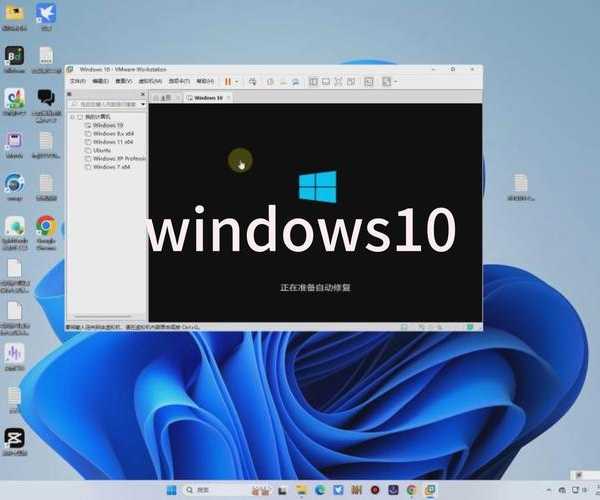The width and height of the screenshot is (600, 500).
Task: Switch to the Home tab
Action: (x=164, y=98)
